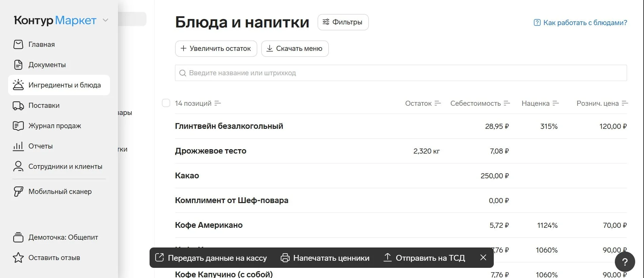Open Комплимент от Шеф-повара row
644x278 pixels.
pos(401,200)
